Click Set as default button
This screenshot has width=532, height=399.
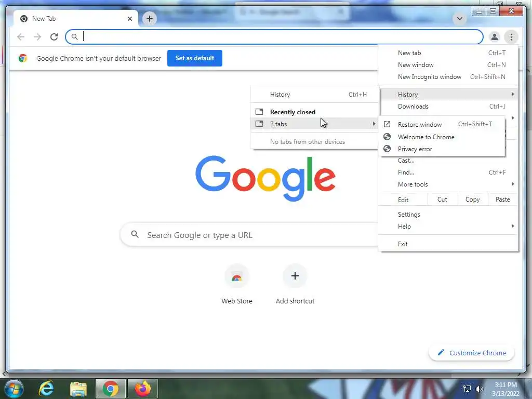(195, 58)
